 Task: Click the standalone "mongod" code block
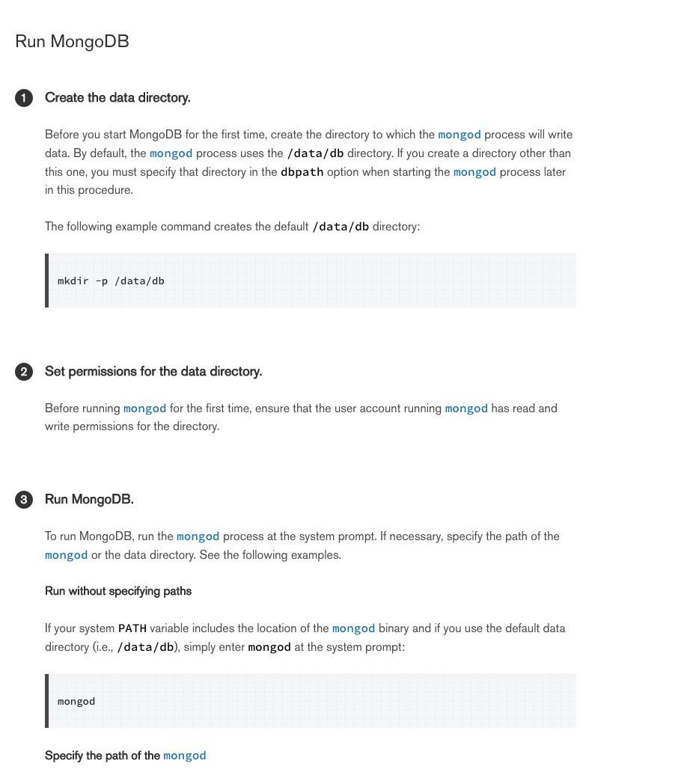[311, 701]
